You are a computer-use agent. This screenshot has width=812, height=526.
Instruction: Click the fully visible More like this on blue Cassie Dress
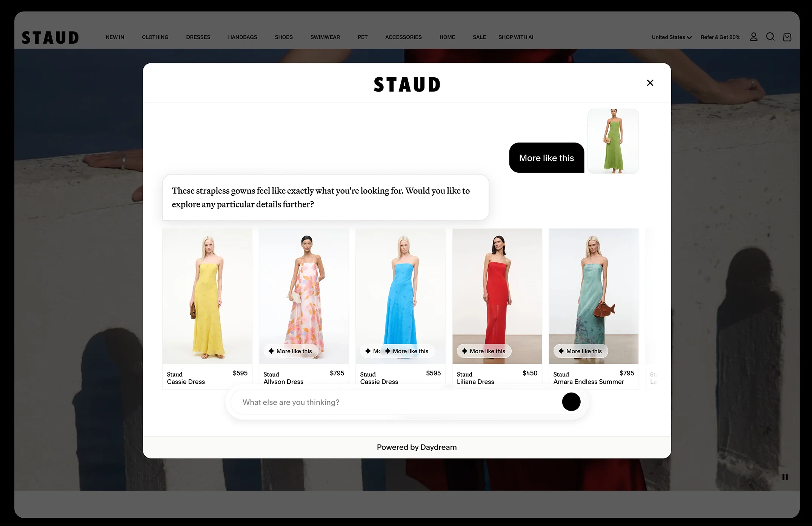[407, 351]
